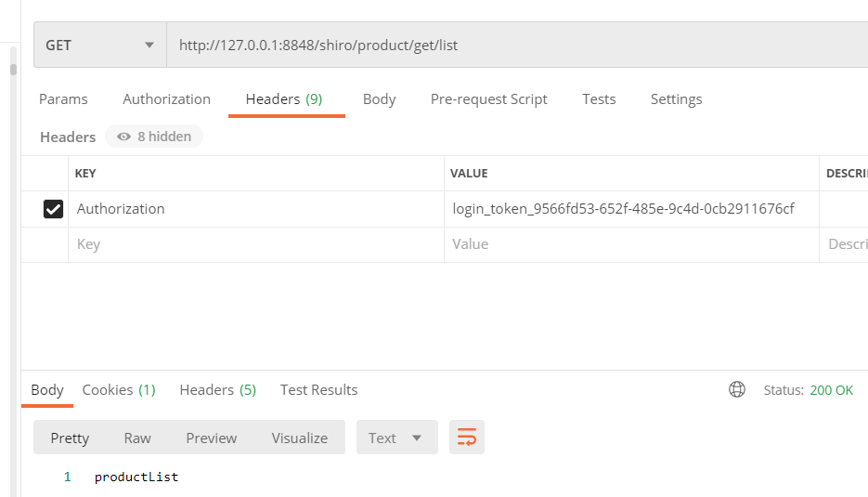Click the request URL field

518,45
